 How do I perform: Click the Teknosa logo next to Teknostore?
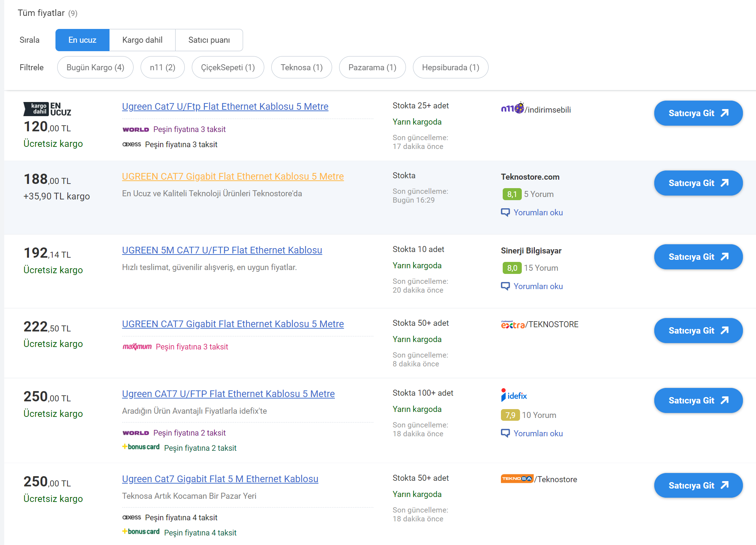tap(517, 479)
